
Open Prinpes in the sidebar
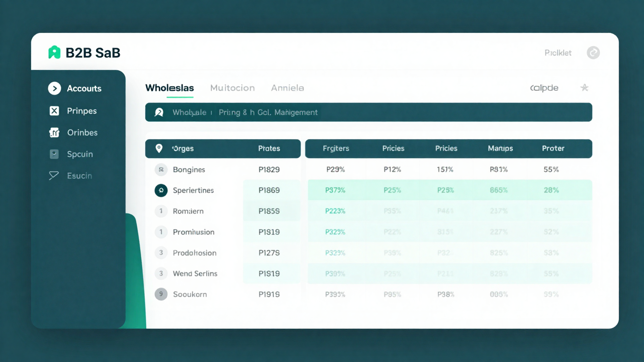[x=82, y=111]
